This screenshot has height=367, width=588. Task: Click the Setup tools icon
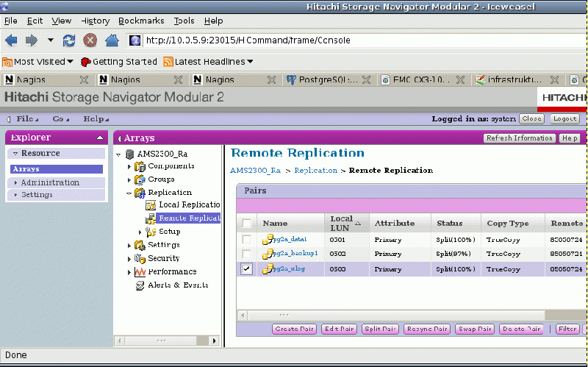151,232
